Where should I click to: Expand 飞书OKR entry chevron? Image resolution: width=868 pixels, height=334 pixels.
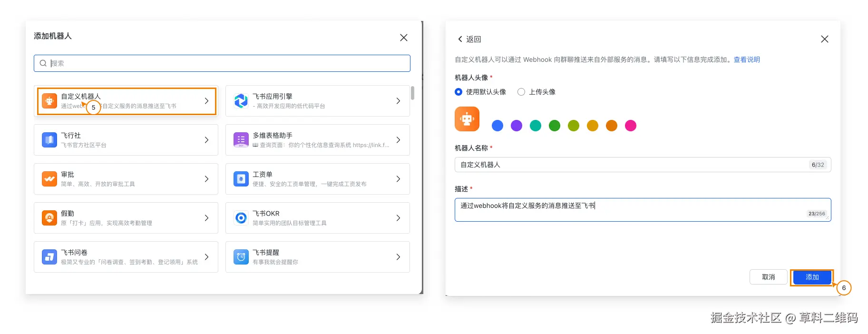[x=398, y=218]
